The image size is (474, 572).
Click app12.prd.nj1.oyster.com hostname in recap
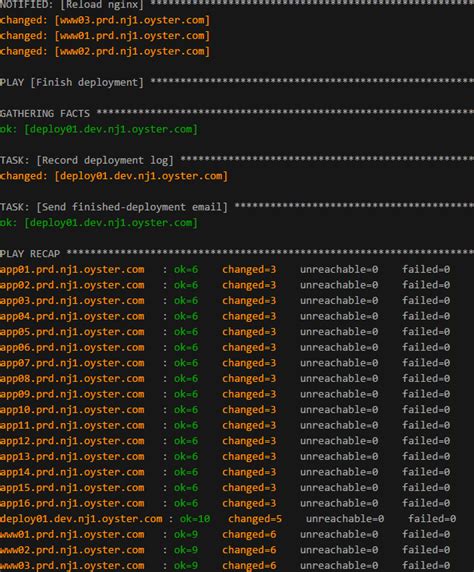point(72,441)
